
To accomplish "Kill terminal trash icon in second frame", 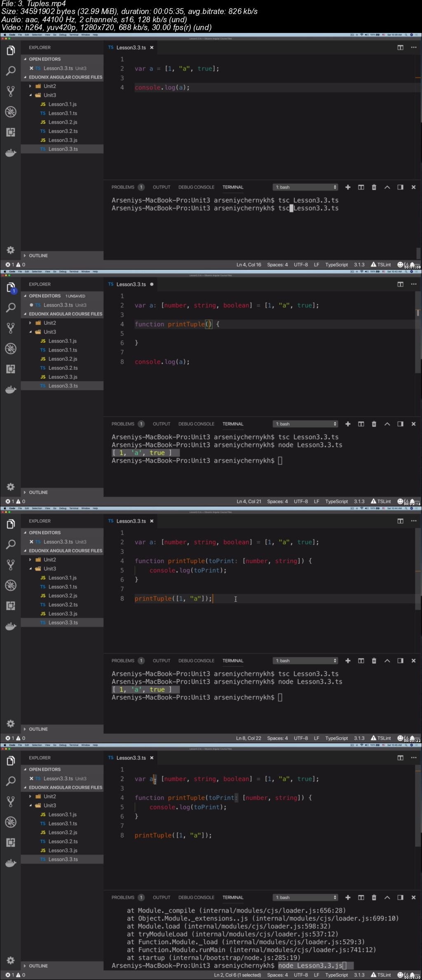I will [374, 424].
